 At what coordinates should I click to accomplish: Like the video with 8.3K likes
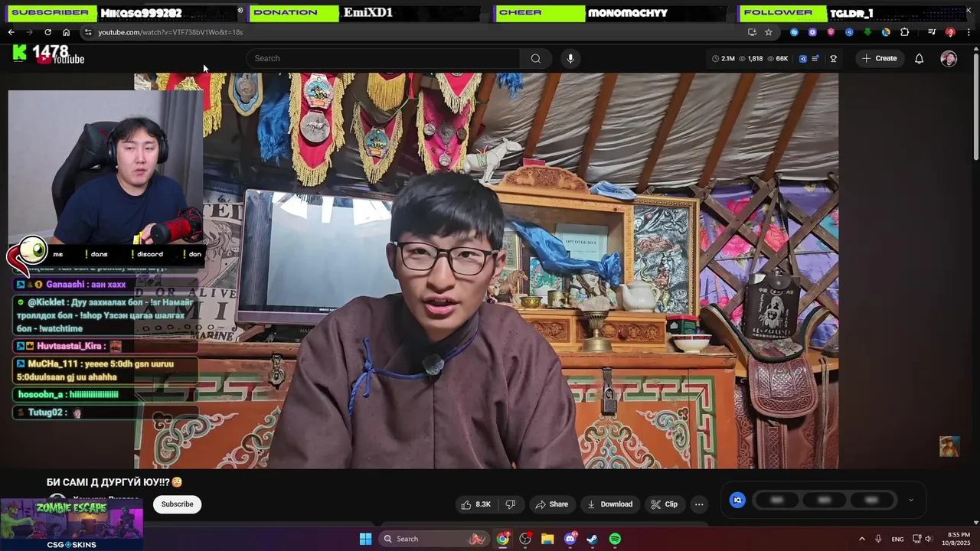[475, 504]
